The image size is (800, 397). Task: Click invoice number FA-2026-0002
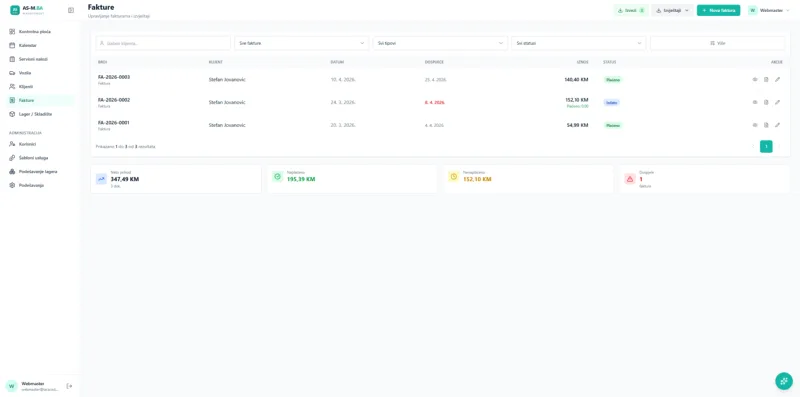(114, 100)
